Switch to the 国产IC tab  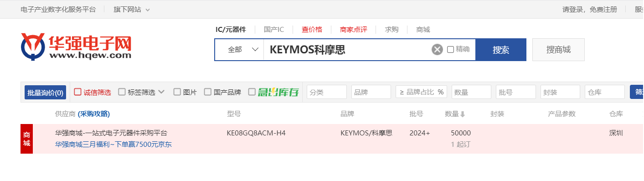click(274, 30)
